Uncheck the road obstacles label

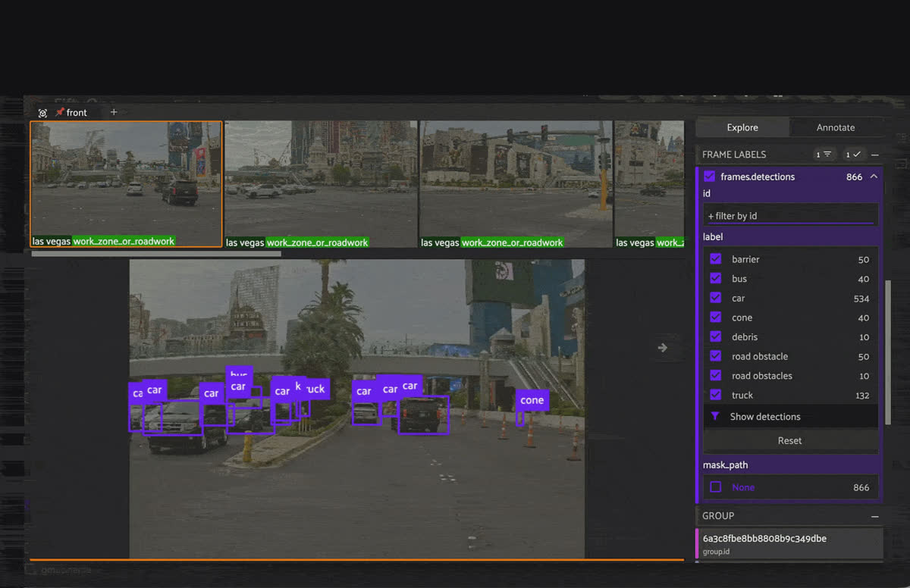point(715,376)
